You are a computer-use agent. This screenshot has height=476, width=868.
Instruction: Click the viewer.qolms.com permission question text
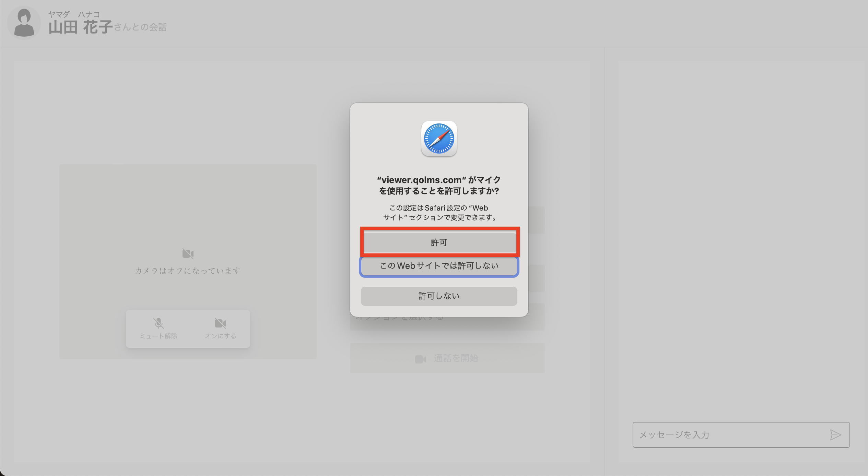(439, 185)
